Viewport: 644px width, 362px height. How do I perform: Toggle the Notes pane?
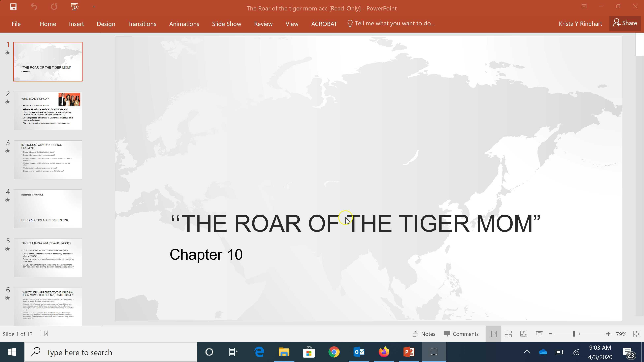coord(424,334)
